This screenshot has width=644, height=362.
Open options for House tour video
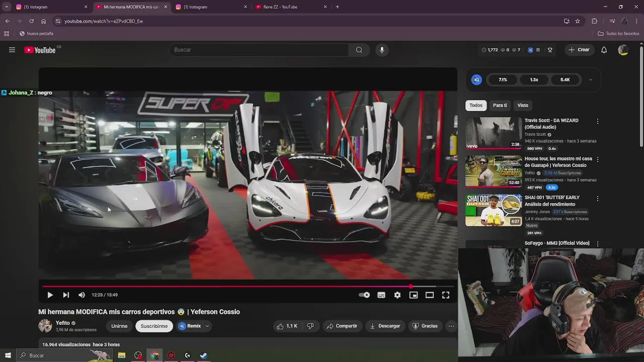[x=597, y=159]
